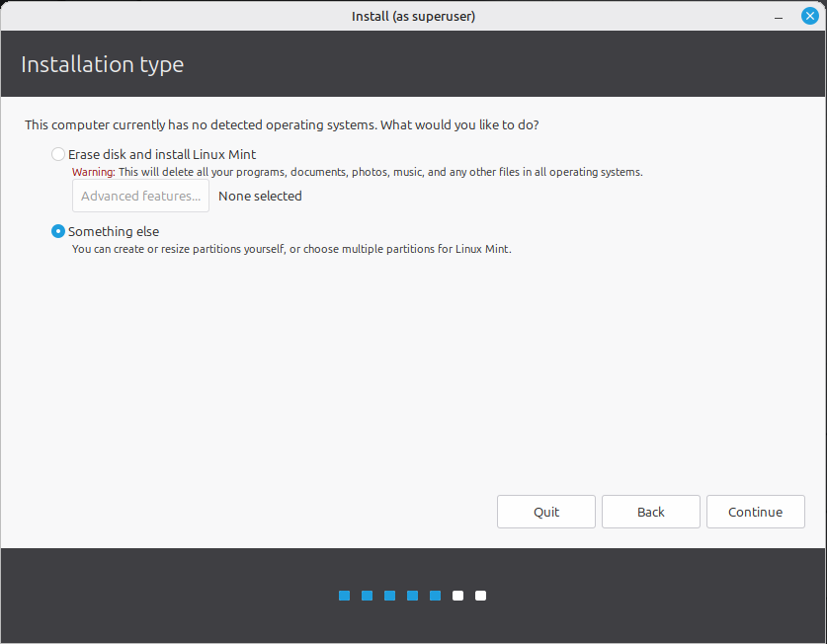Open the Advanced features dialog
827x644 pixels.
coord(140,196)
